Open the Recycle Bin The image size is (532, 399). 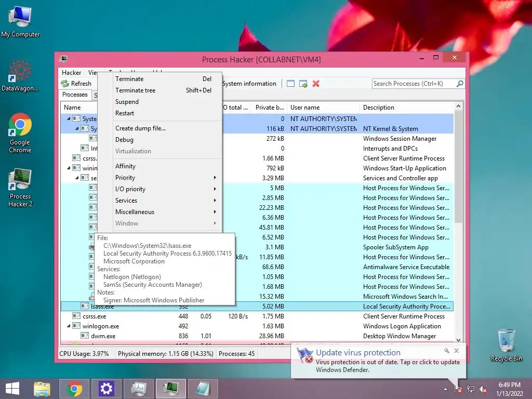506,345
